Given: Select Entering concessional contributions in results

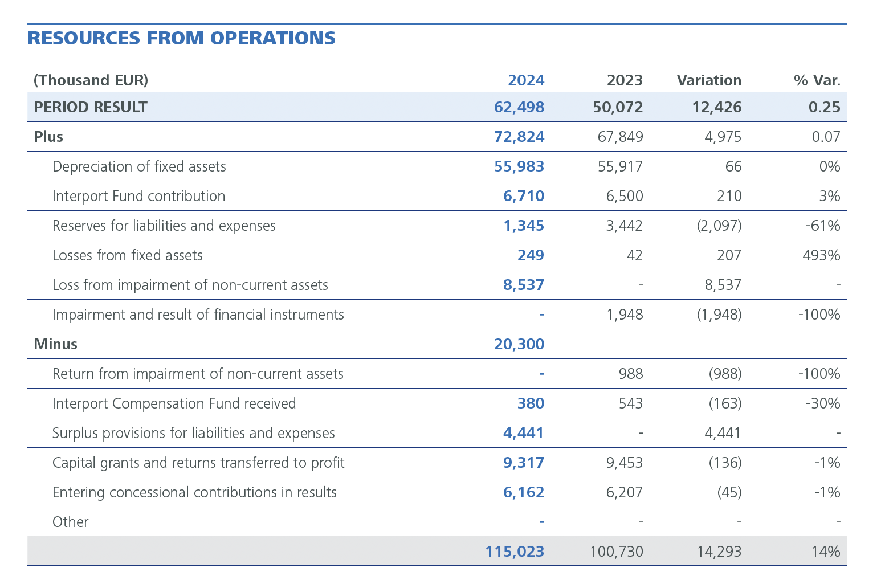Looking at the screenshot, I should click(x=194, y=492).
